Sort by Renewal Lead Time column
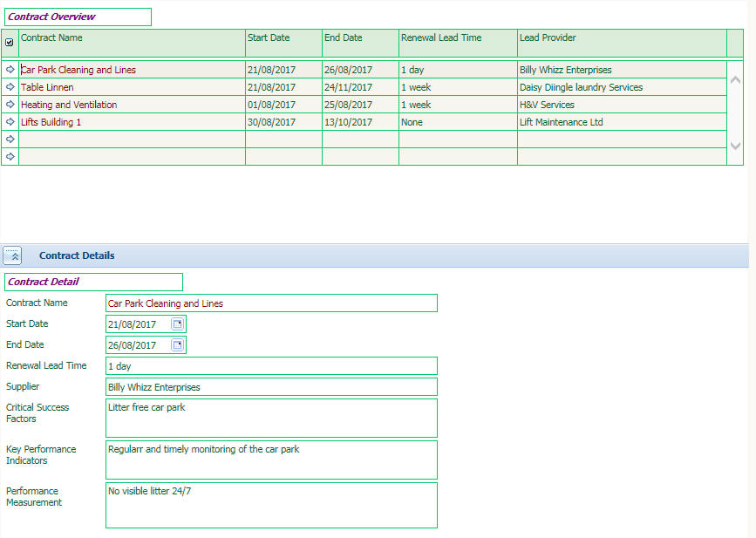This screenshot has width=756, height=538. click(x=440, y=38)
